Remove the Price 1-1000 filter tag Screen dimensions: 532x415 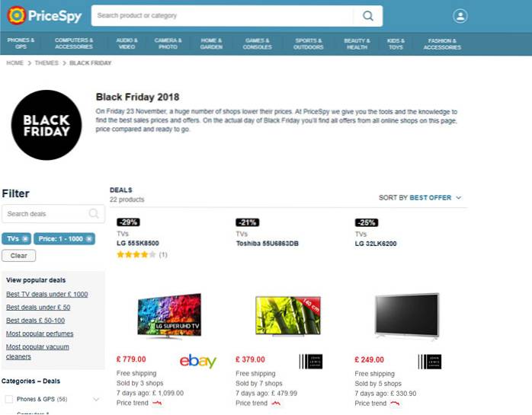click(89, 239)
